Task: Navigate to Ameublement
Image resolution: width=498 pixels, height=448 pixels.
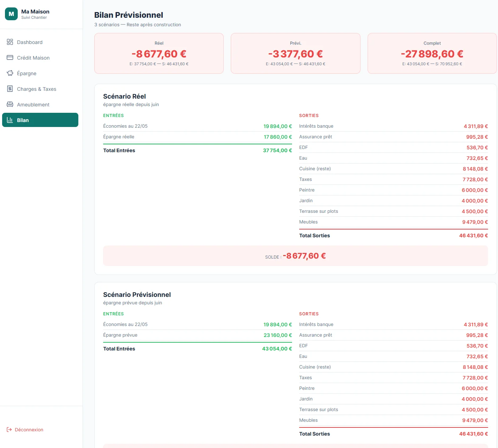Action: pos(33,105)
